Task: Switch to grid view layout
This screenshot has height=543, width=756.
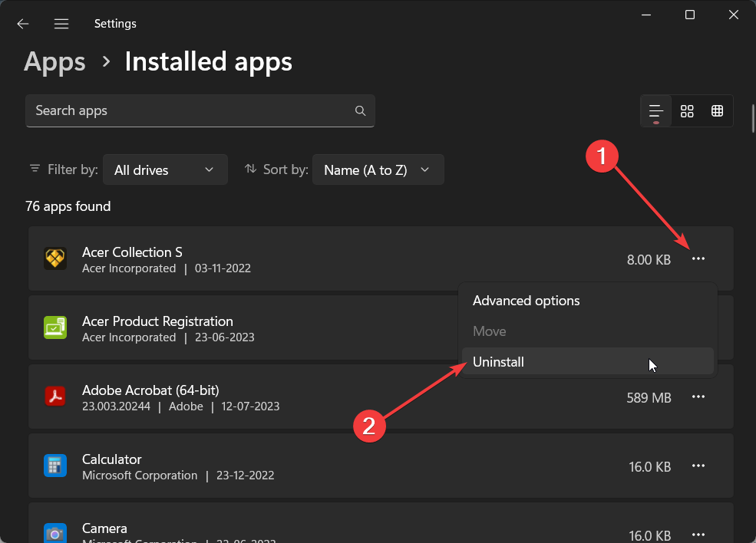Action: tap(687, 111)
